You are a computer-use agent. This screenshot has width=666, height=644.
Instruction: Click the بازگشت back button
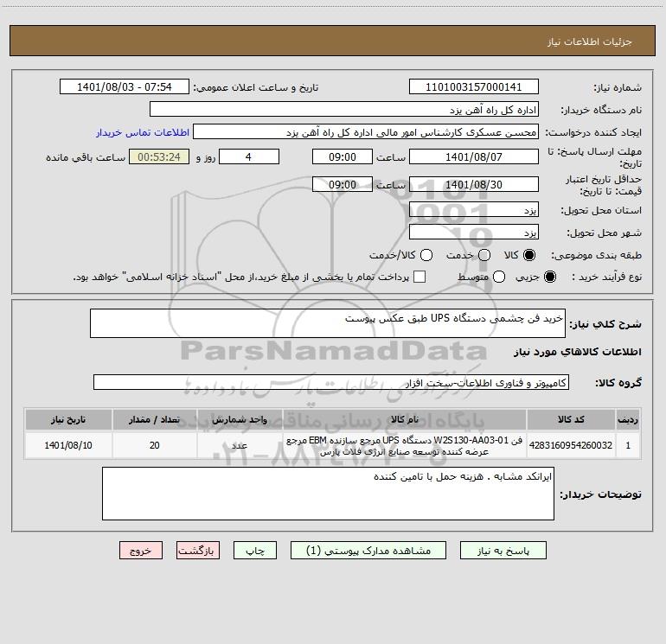(198, 550)
